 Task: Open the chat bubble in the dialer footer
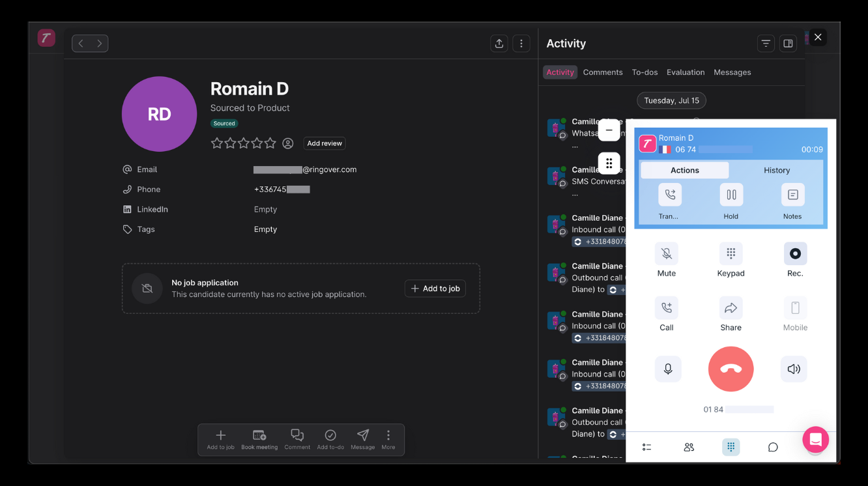tap(773, 447)
